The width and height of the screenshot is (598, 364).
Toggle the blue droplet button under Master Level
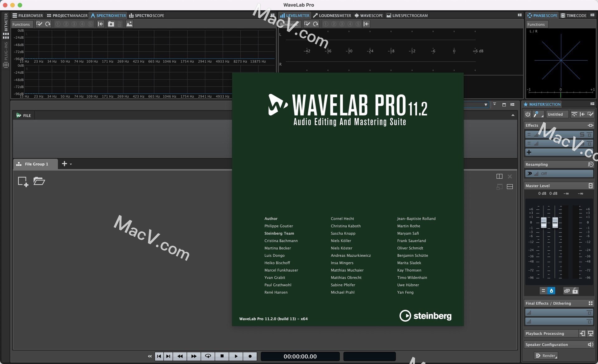point(551,291)
